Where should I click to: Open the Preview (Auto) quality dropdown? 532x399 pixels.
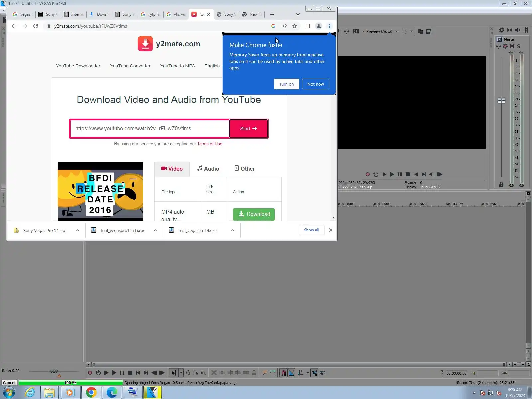(x=382, y=31)
